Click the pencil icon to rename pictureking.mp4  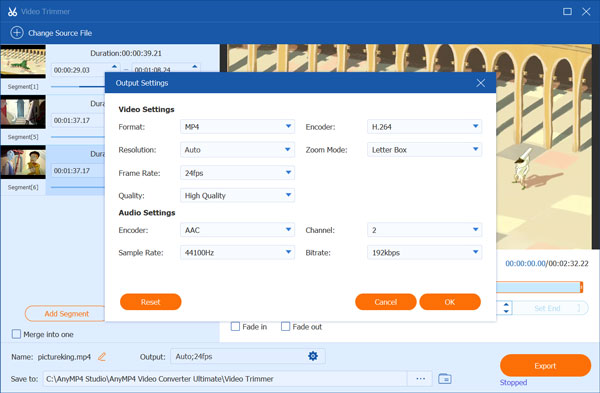(x=102, y=357)
